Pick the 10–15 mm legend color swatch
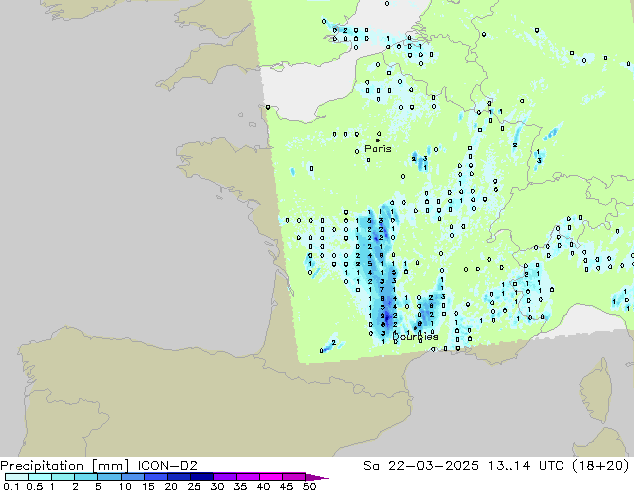634x490 pixels. [x=132, y=477]
